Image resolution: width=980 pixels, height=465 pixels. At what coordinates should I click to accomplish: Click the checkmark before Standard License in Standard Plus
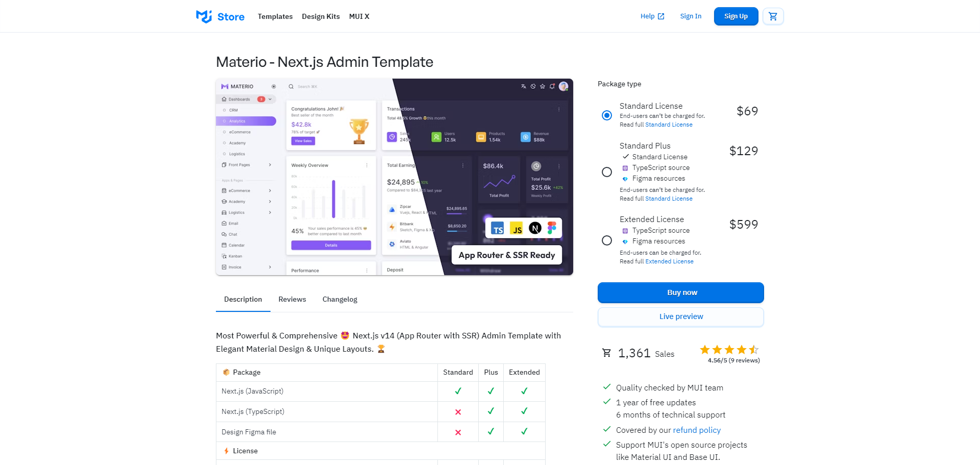(625, 157)
